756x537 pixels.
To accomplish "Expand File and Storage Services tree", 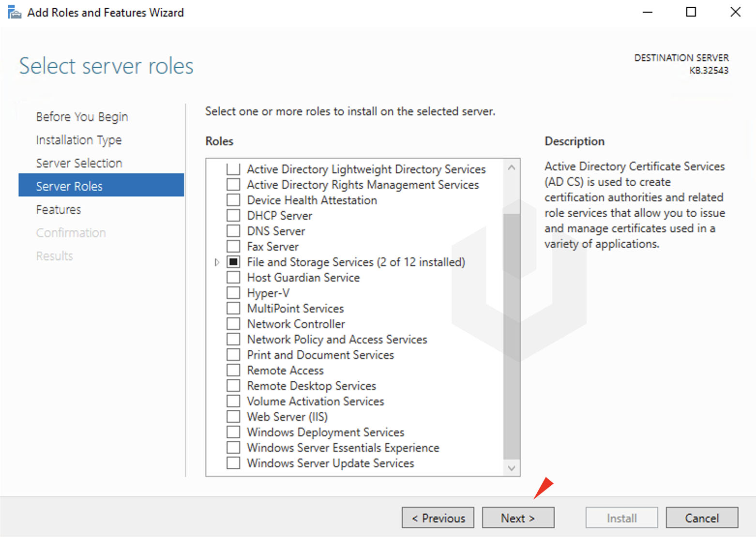I will pos(216,262).
